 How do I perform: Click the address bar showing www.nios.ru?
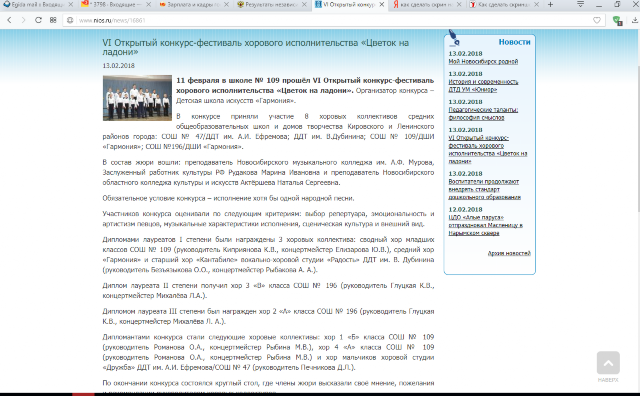(327, 20)
